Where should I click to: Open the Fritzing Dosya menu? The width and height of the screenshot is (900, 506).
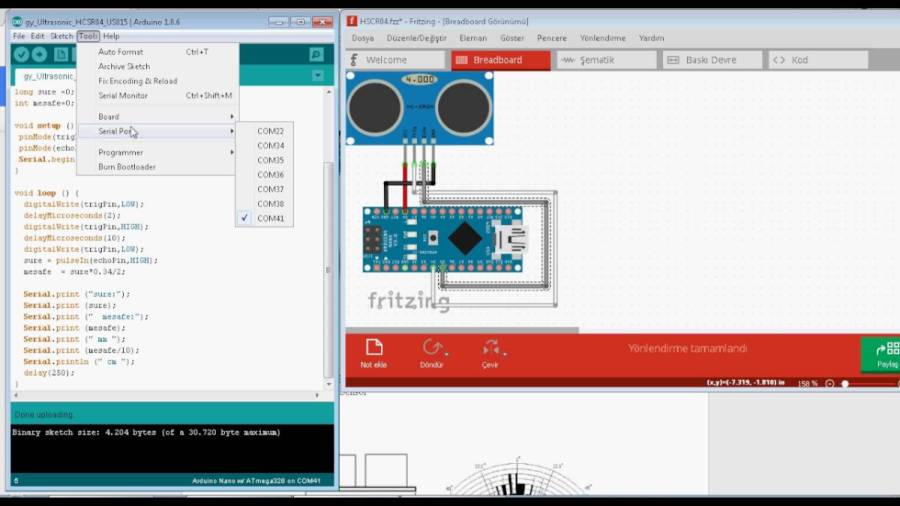tap(363, 38)
